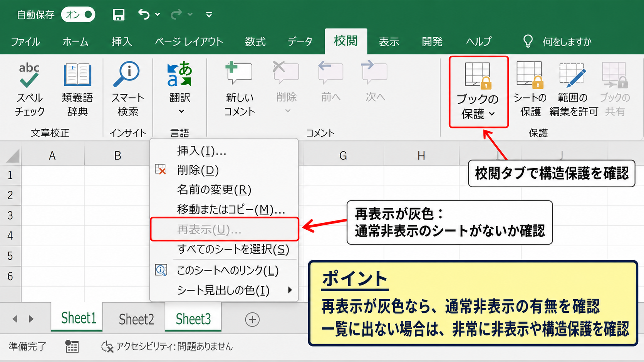The width and height of the screenshot is (644, 362).
Task: Choose 挿入(I)... in context menu
Action: [224, 151]
